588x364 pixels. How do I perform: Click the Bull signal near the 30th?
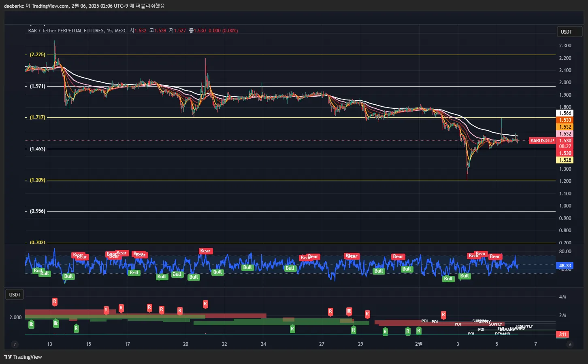click(379, 271)
